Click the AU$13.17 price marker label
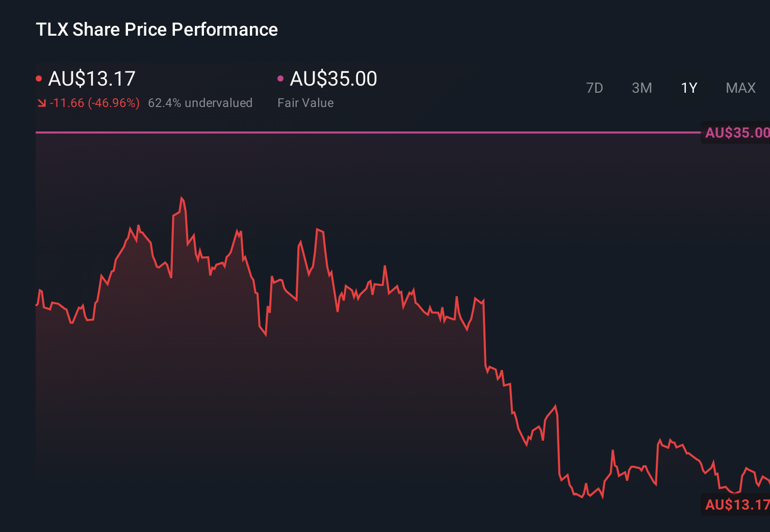This screenshot has height=532, width=770. pos(734,505)
